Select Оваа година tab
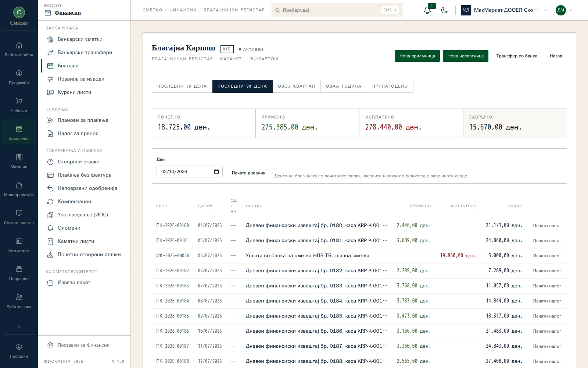 (x=344, y=86)
